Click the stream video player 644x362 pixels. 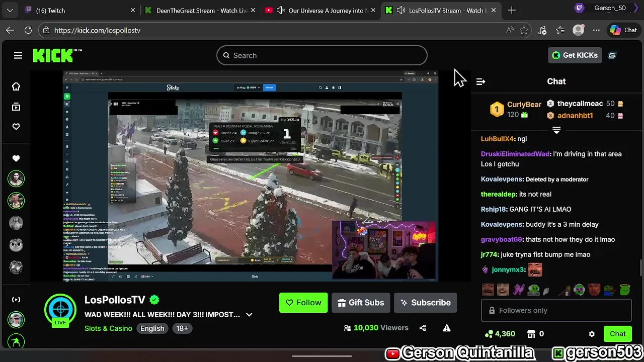pyautogui.click(x=251, y=176)
